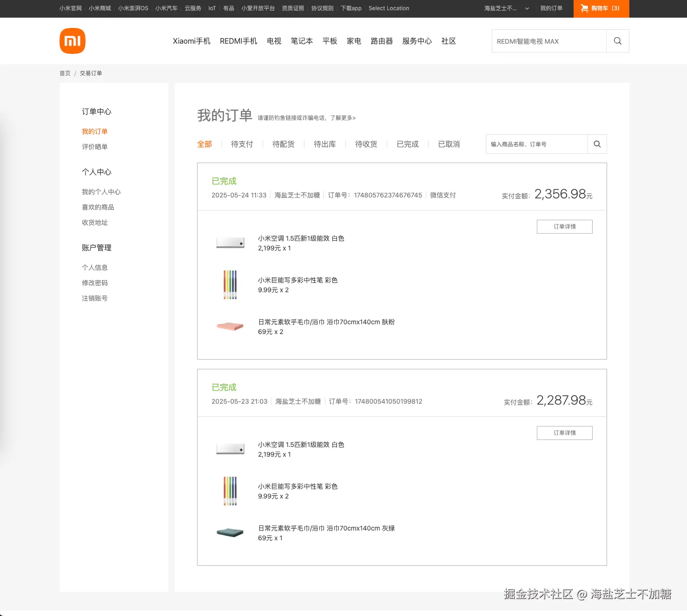Open the 服务中心 nav item
This screenshot has width=687, height=616.
[417, 41]
